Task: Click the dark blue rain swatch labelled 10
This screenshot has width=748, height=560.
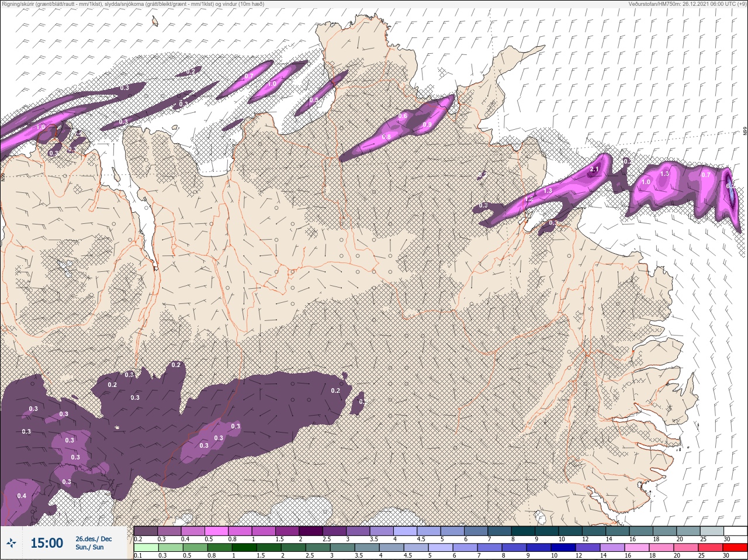Action: click(x=565, y=548)
